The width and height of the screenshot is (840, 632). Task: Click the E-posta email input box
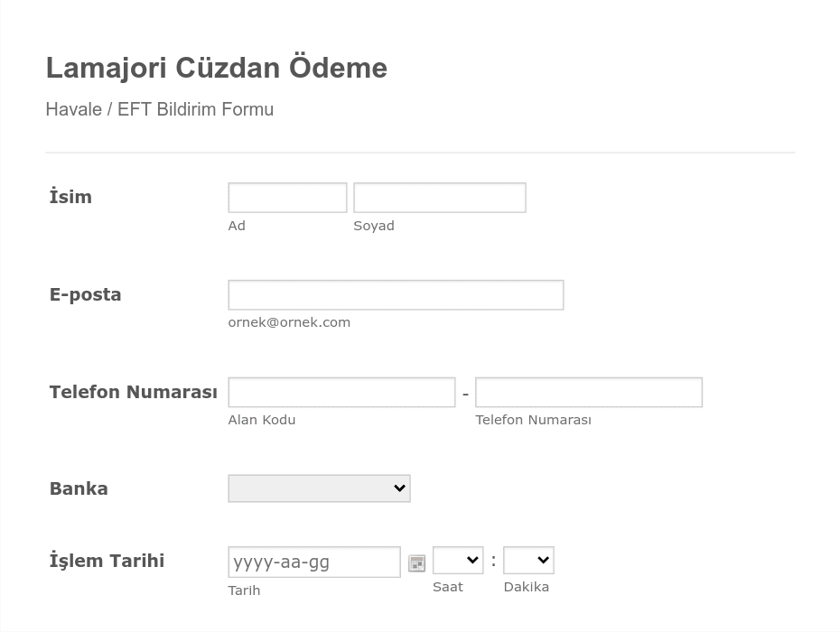[396, 295]
